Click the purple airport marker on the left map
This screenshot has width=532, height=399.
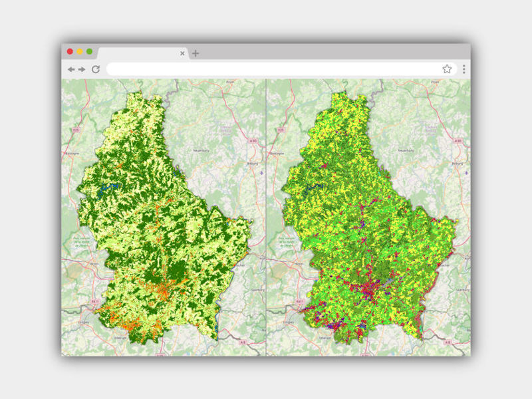pyautogui.click(x=261, y=173)
